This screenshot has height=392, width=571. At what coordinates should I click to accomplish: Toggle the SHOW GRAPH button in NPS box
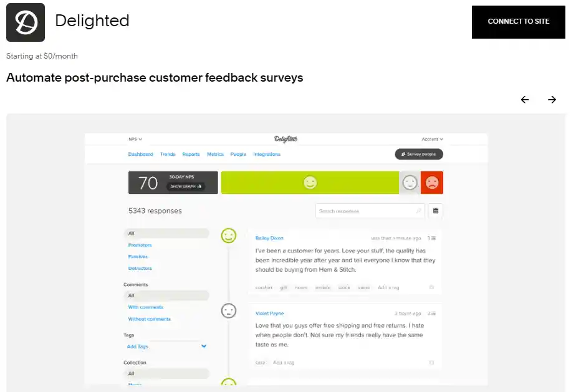pos(186,186)
